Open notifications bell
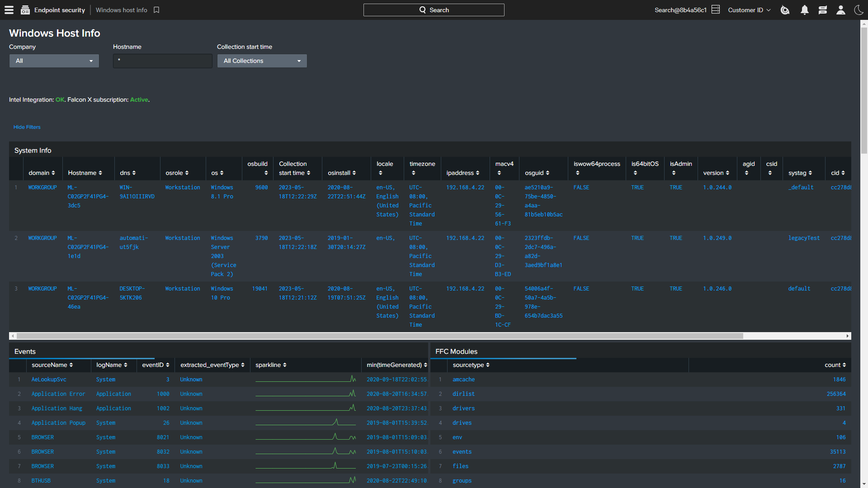Viewport: 868px width, 488px height. (805, 10)
